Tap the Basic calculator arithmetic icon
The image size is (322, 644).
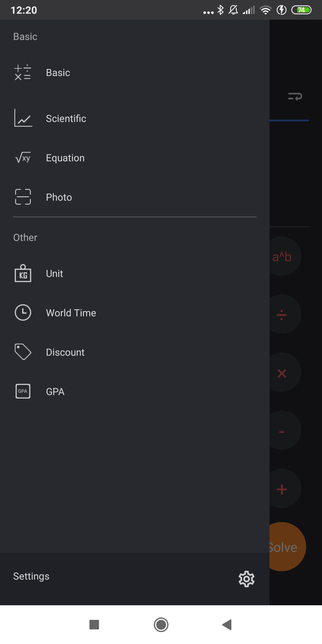[x=23, y=72]
